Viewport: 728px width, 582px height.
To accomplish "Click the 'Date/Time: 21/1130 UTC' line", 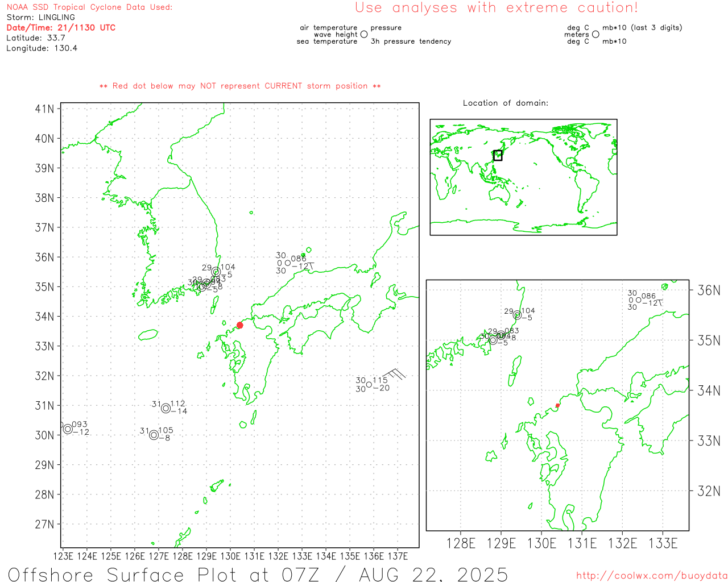I will point(61,28).
